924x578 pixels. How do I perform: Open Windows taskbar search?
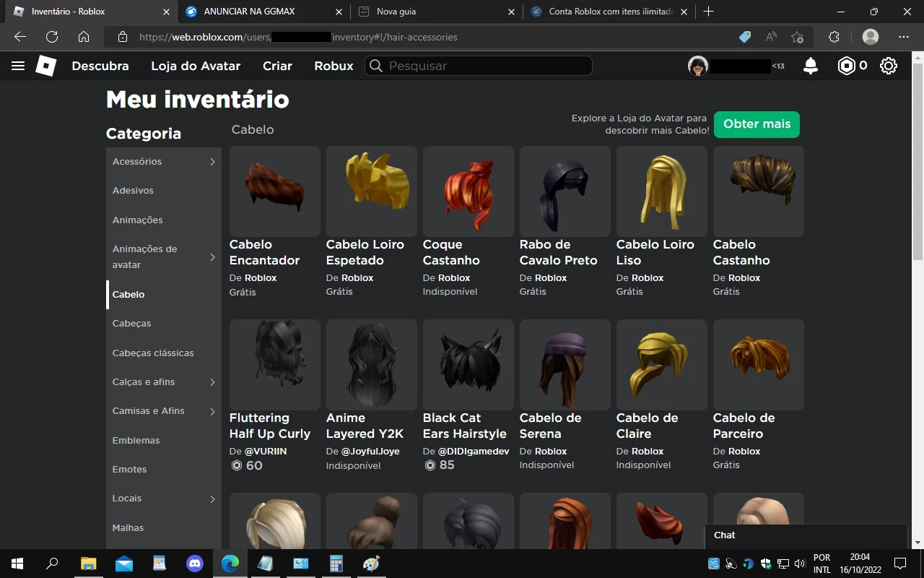[x=52, y=564]
